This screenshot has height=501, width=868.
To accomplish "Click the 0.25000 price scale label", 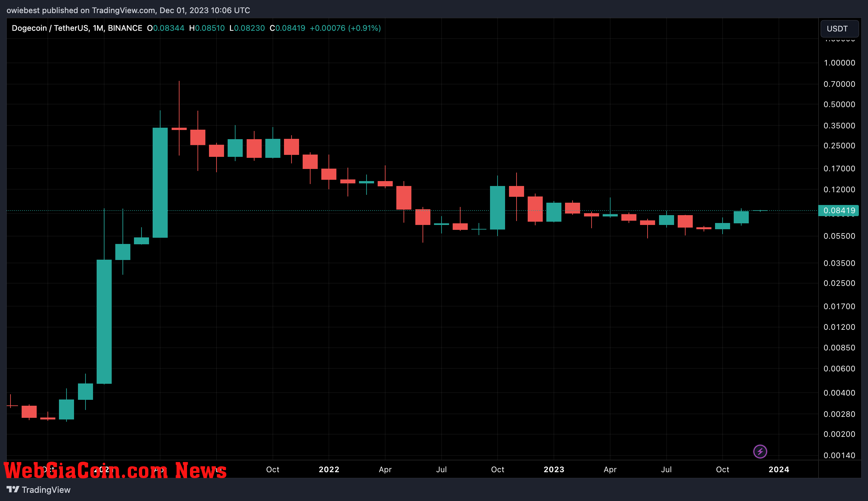I will pyautogui.click(x=839, y=145).
